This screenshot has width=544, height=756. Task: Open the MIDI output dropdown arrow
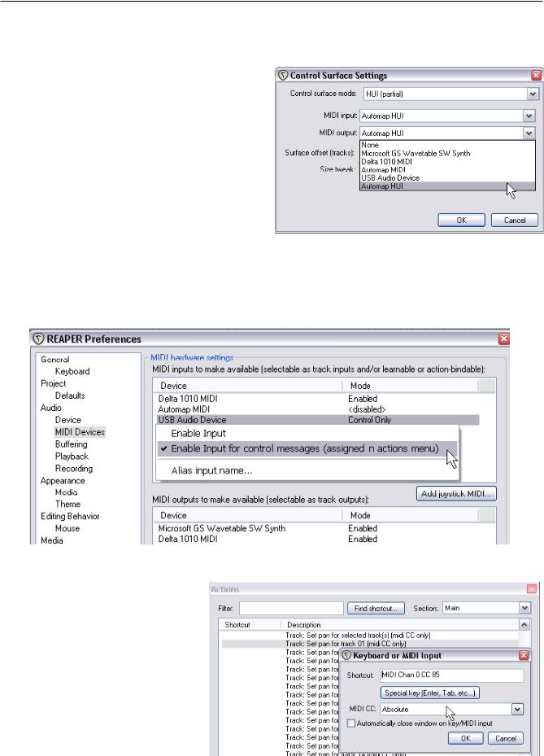[529, 133]
